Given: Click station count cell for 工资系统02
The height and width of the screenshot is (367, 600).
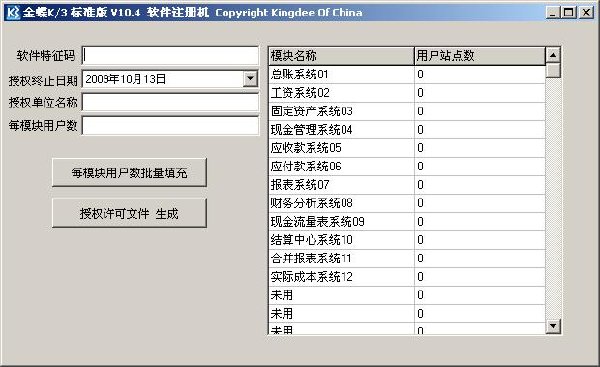Looking at the screenshot, I should click(x=480, y=93).
